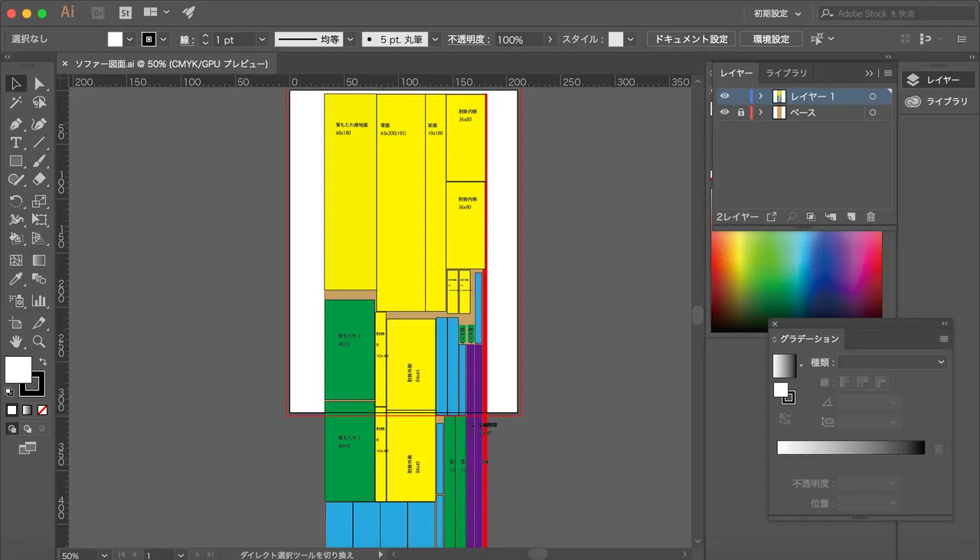The width and height of the screenshot is (980, 560).
Task: Expand the レイヤー 1 layer
Action: pyautogui.click(x=761, y=97)
